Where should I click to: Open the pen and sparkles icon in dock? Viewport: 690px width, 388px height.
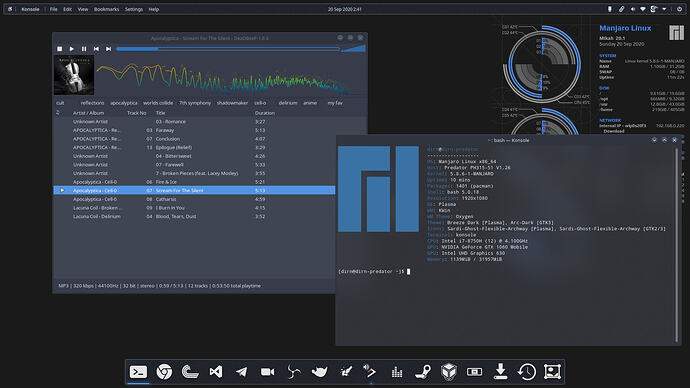click(x=345, y=372)
